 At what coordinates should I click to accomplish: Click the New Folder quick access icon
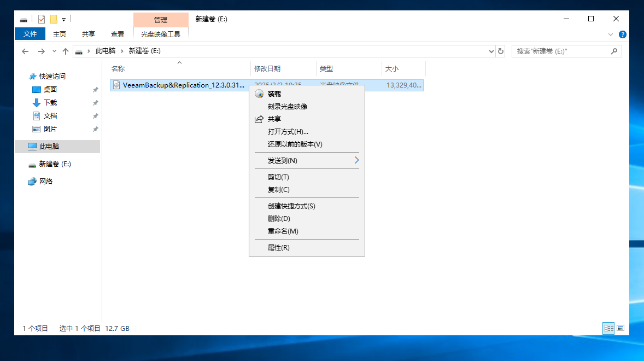54,19
